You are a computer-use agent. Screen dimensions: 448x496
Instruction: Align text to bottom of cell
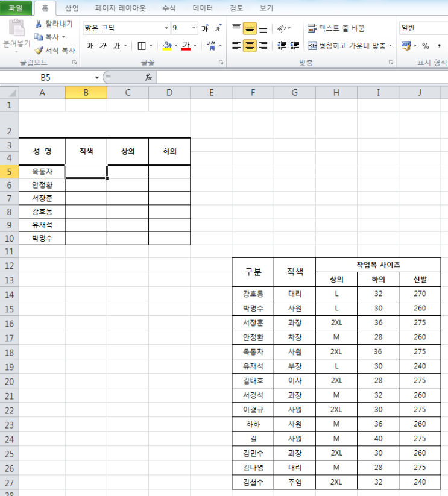coord(263,28)
